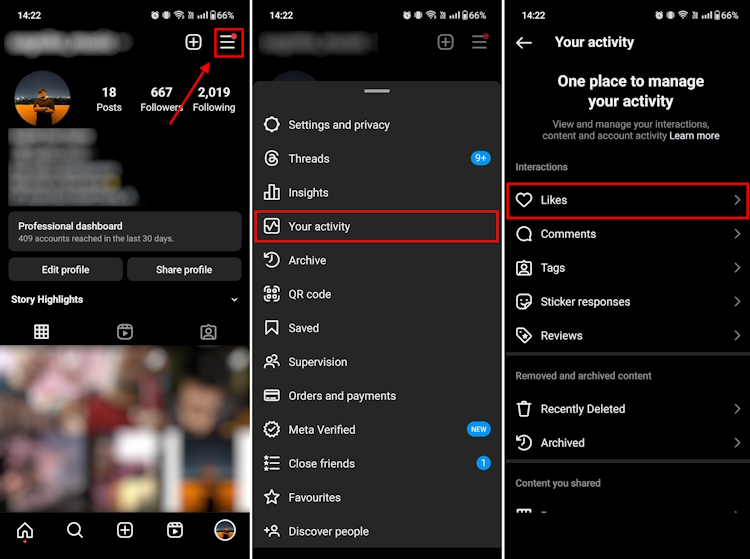Go to the home feed icon

(x=25, y=530)
